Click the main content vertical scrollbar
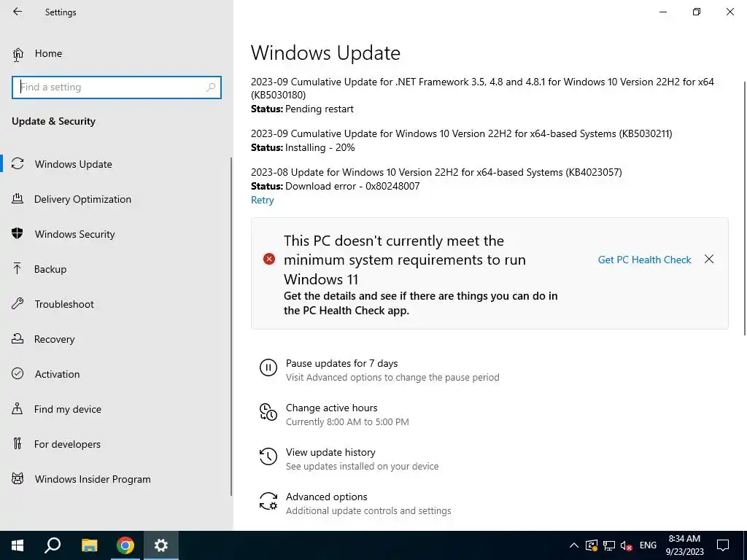 point(745,209)
